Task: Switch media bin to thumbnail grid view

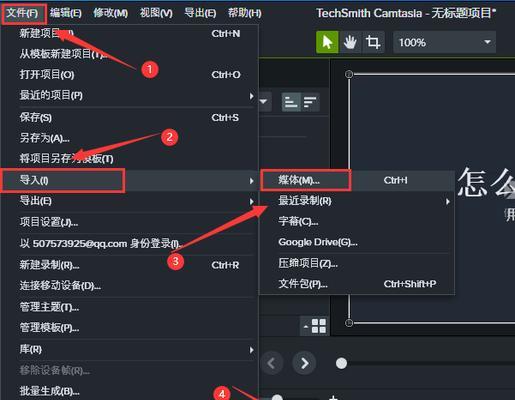Action: (x=318, y=326)
